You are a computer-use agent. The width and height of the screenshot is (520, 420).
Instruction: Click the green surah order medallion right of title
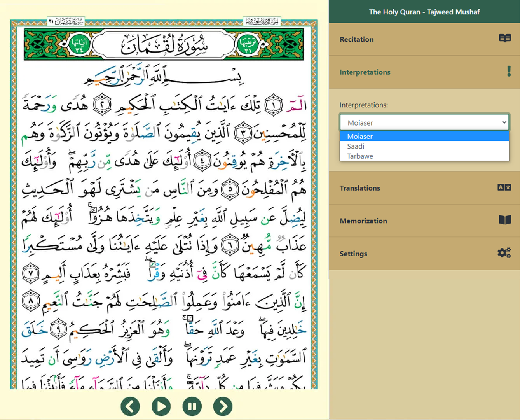click(248, 44)
